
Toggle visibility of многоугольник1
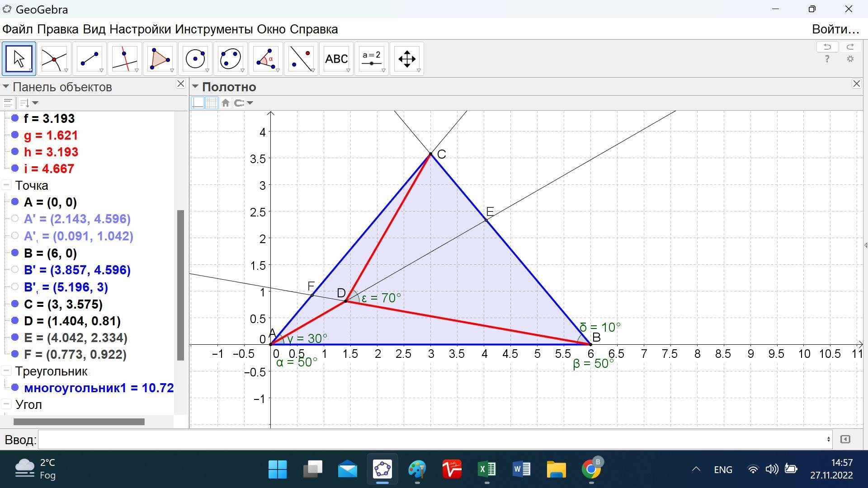(x=15, y=387)
